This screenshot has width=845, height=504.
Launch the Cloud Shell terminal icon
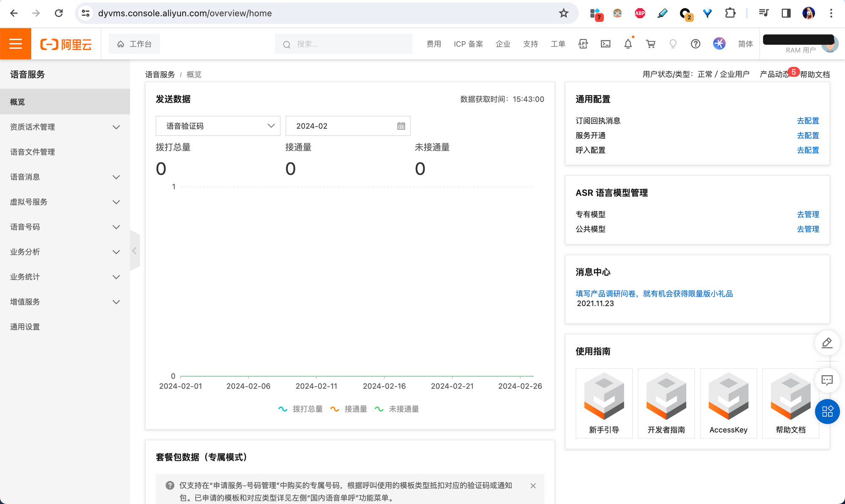pyautogui.click(x=605, y=44)
